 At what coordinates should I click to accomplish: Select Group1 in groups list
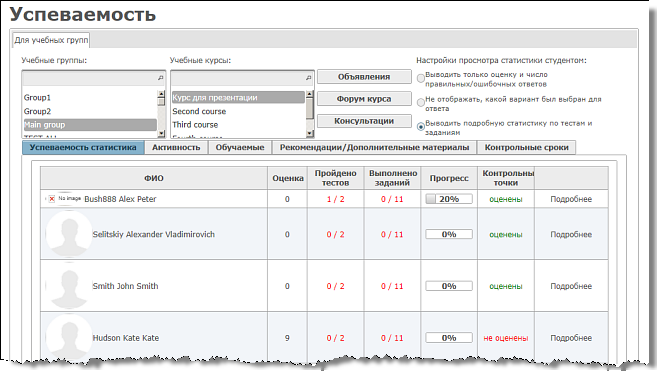coord(90,98)
